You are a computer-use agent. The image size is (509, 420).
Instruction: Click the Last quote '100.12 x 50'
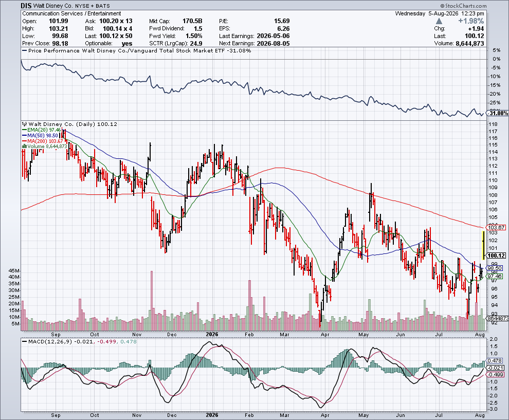pyautogui.click(x=116, y=36)
